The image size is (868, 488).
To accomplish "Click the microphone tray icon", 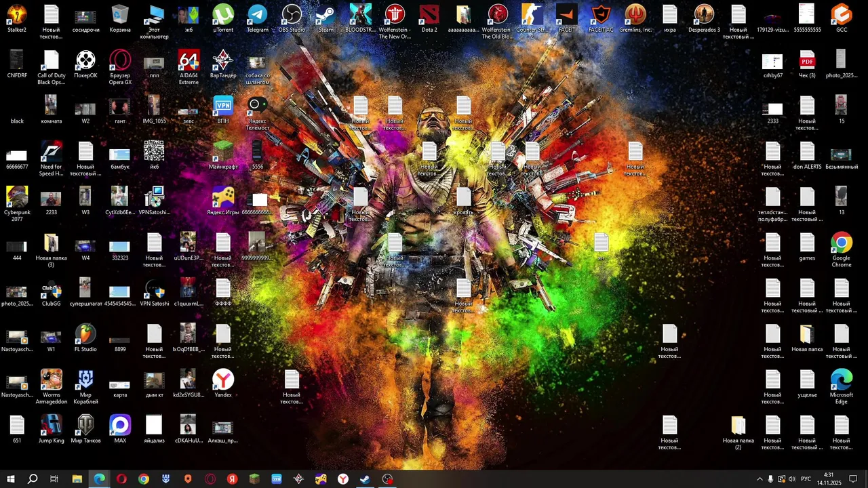I will [770, 479].
